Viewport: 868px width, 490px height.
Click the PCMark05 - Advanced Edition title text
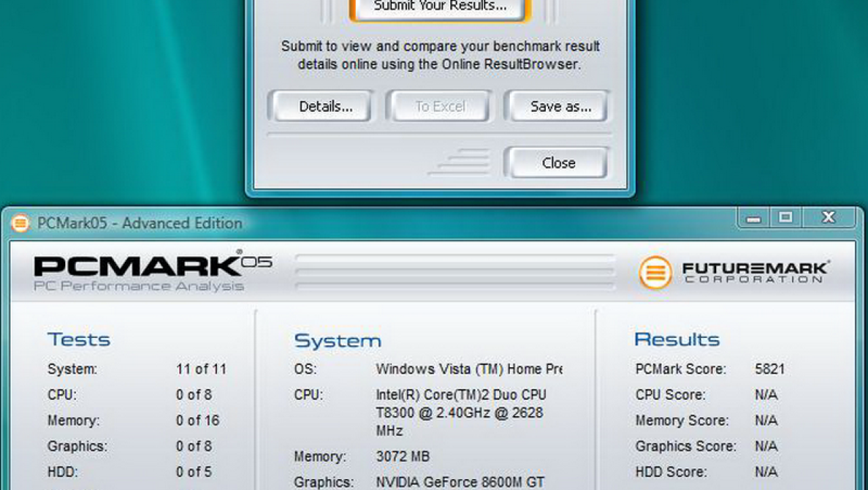140,223
